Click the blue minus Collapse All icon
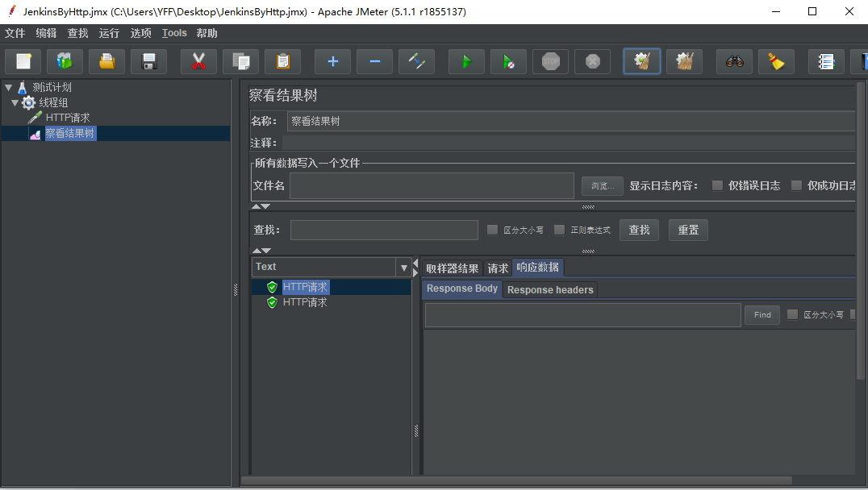Viewport: 868px width, 490px height. 375,61
